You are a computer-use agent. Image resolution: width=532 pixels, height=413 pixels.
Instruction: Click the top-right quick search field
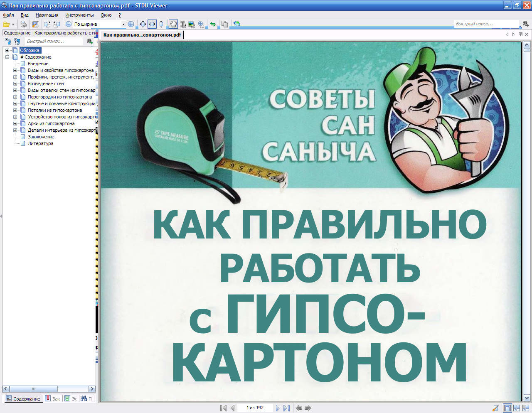pos(485,24)
